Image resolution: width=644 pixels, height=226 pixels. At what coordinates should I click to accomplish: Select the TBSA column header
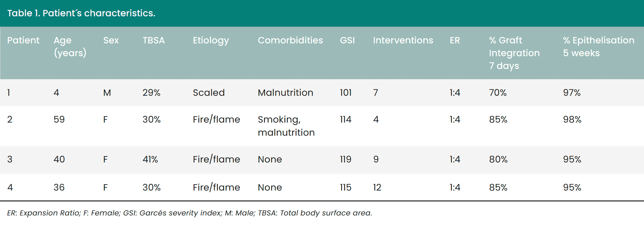click(154, 40)
